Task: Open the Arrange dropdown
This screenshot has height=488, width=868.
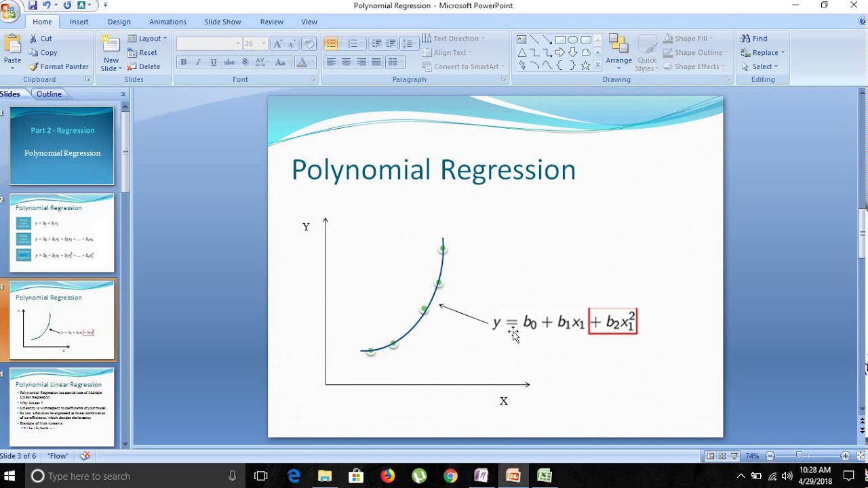Action: tap(618, 51)
